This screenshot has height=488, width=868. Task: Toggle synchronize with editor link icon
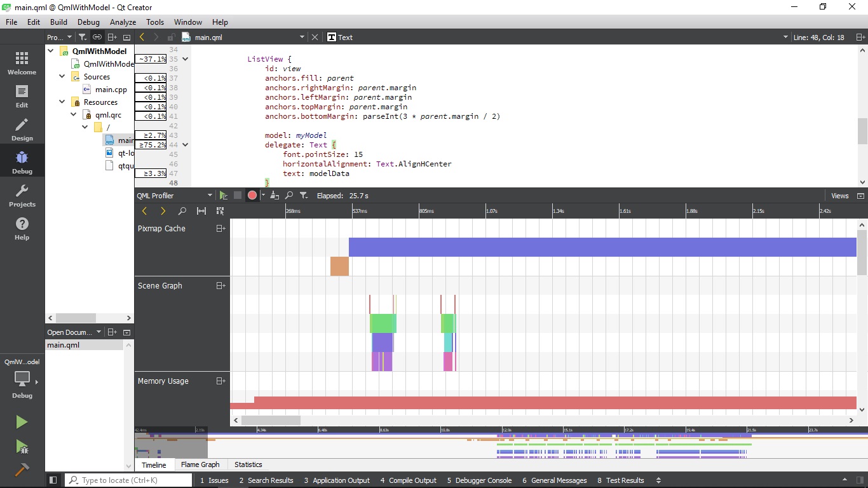click(x=97, y=37)
